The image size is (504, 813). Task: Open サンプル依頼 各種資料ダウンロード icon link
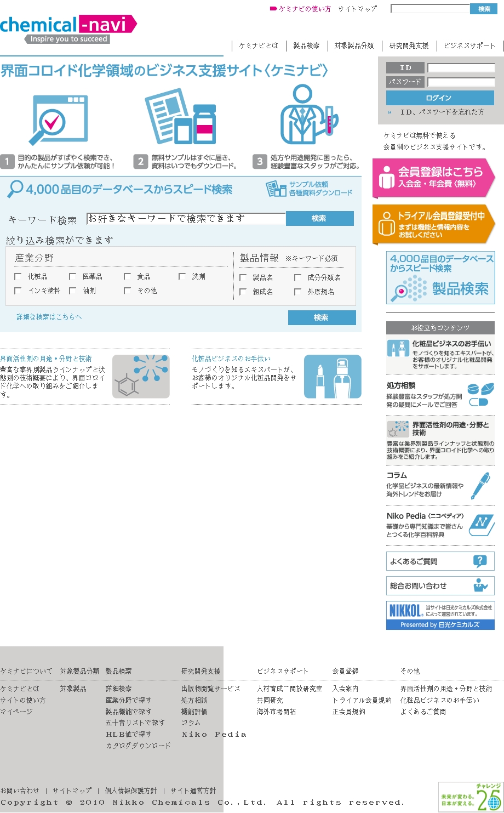click(x=310, y=189)
